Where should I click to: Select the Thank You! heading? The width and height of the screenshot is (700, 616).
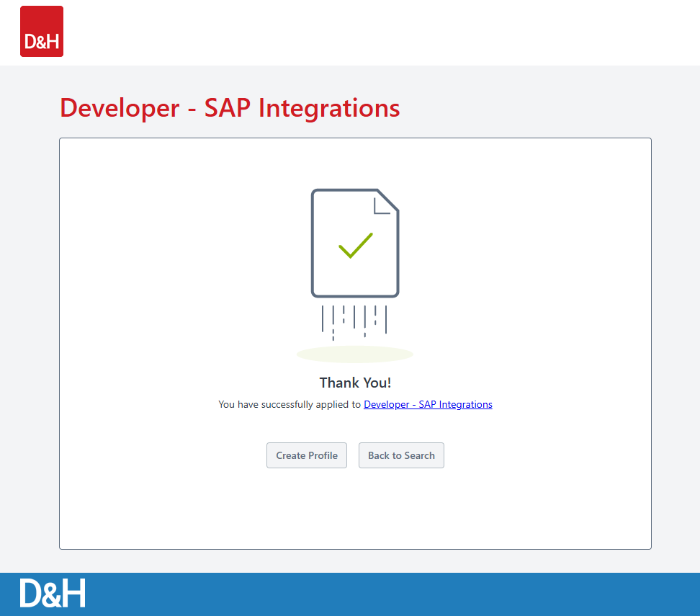coord(355,383)
